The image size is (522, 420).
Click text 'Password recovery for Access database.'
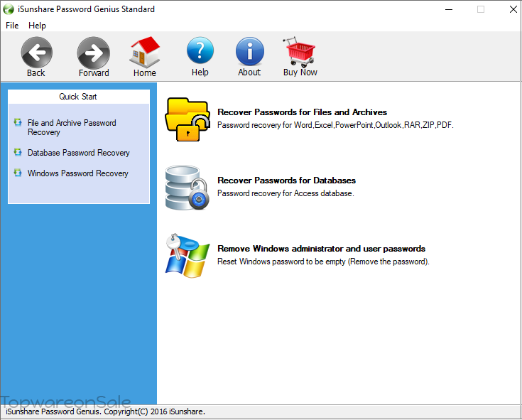pyautogui.click(x=286, y=193)
